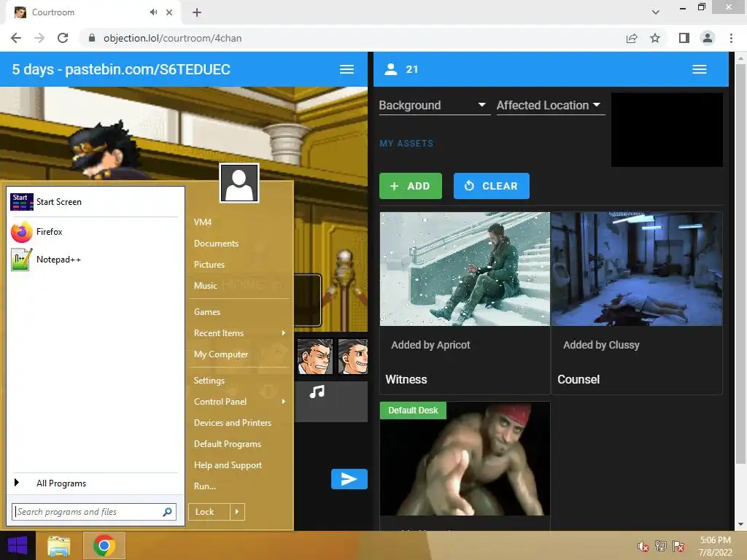Click the black preview box
This screenshot has height=560, width=747.
pos(667,130)
